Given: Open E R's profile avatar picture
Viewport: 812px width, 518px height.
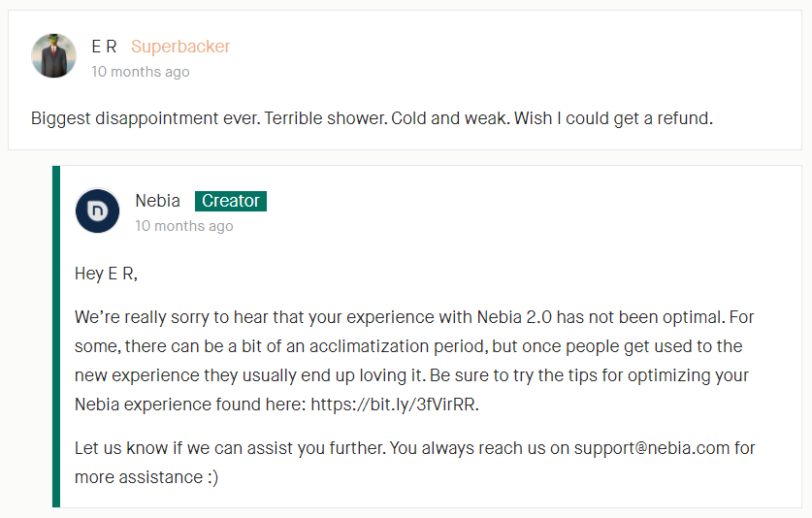Looking at the screenshot, I should (x=54, y=55).
